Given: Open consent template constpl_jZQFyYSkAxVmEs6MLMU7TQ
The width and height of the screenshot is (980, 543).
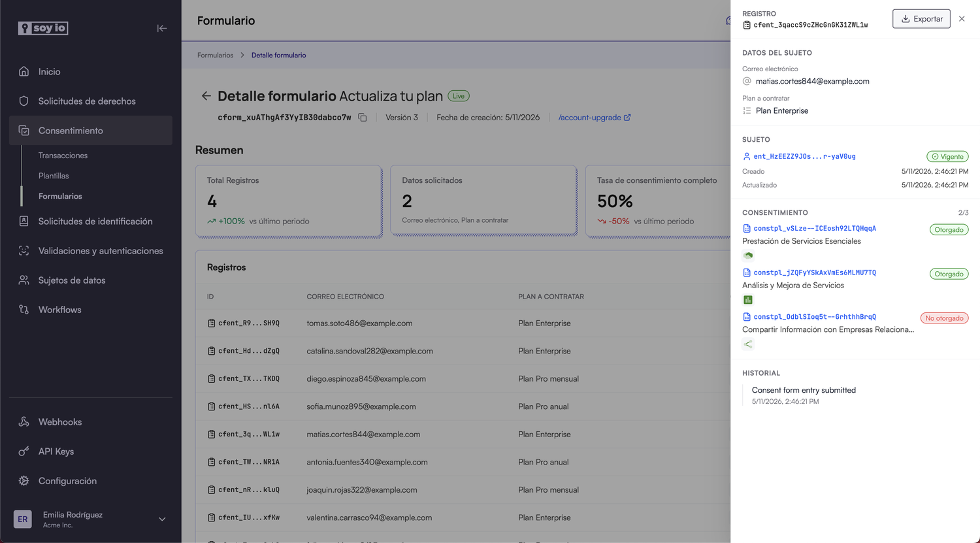Looking at the screenshot, I should click(815, 272).
